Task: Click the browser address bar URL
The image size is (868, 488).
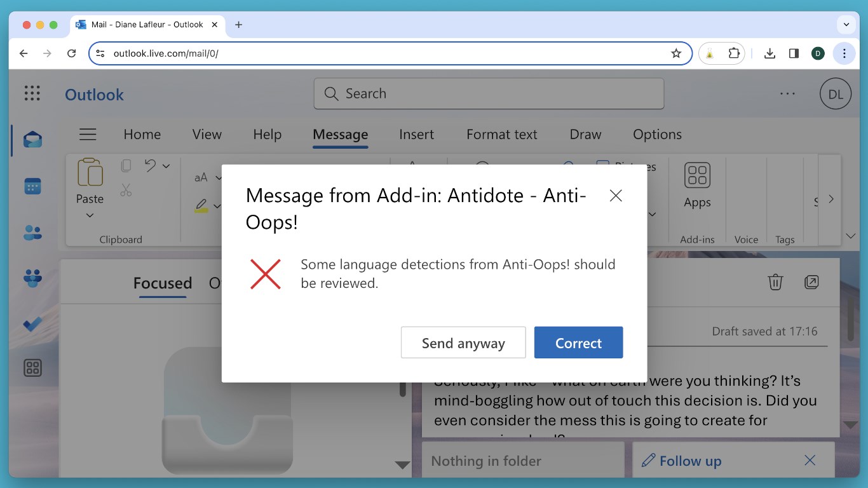Action: pos(166,53)
